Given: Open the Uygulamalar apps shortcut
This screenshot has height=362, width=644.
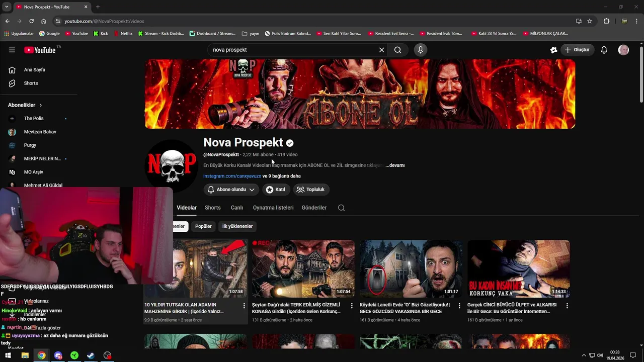Looking at the screenshot, I should [19, 34].
